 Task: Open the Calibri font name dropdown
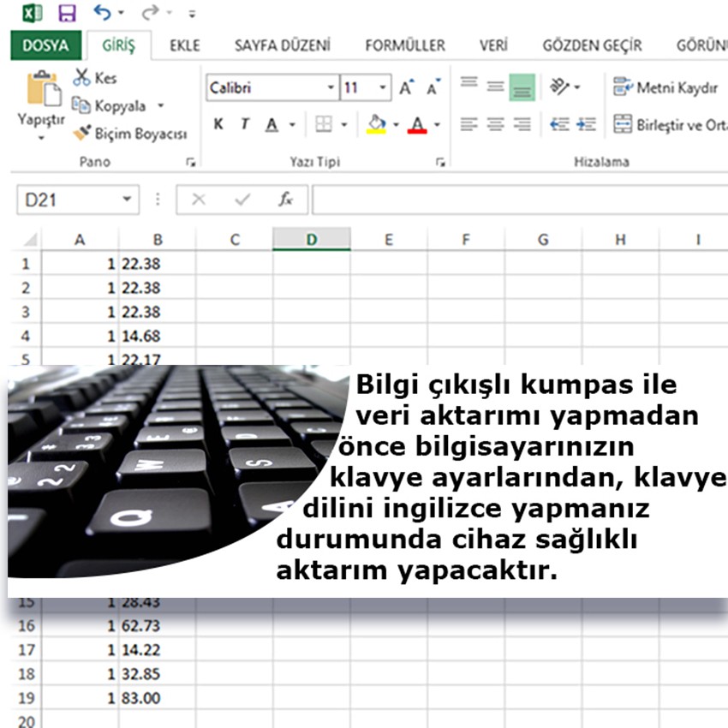[x=331, y=88]
